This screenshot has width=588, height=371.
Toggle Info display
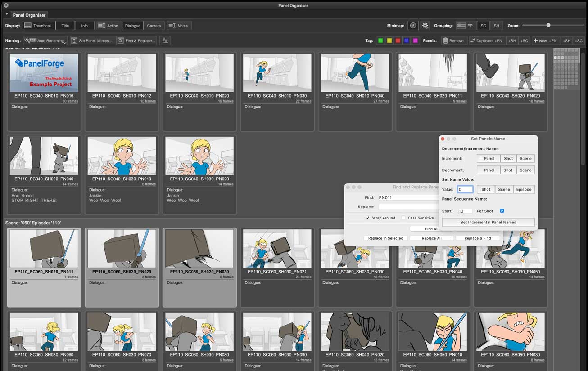84,26
